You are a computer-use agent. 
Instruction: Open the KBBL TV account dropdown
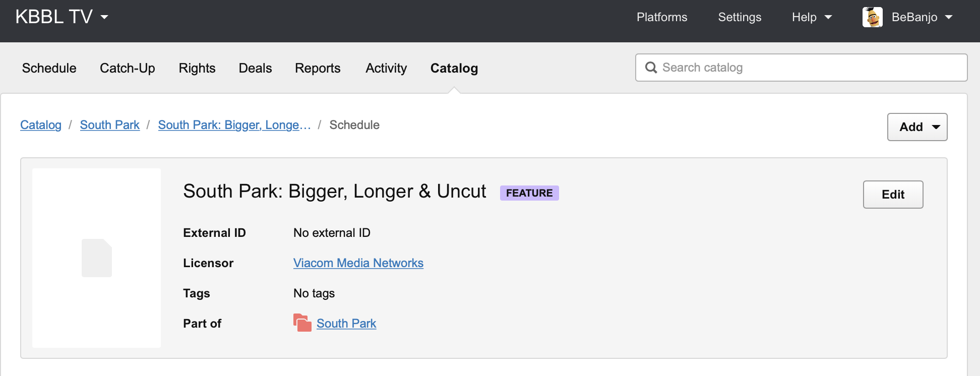(62, 17)
